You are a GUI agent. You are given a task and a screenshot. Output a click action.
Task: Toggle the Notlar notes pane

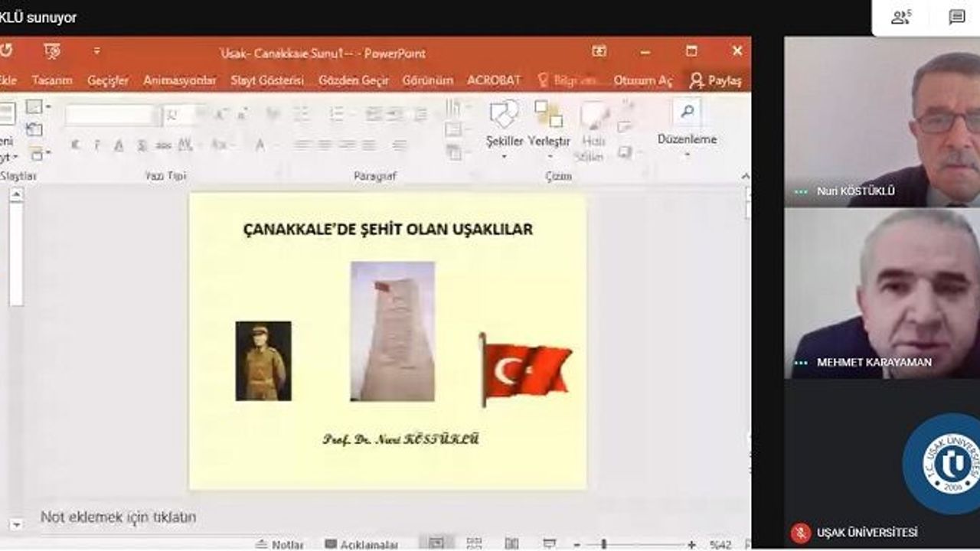[279, 544]
